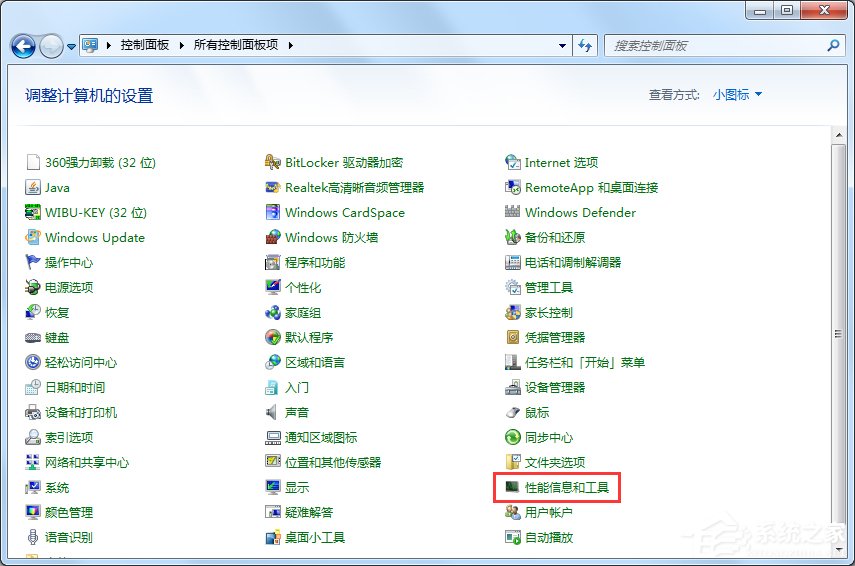This screenshot has height=566, width=855.
Task: Click the 程序和功能 icon
Action: [x=273, y=262]
